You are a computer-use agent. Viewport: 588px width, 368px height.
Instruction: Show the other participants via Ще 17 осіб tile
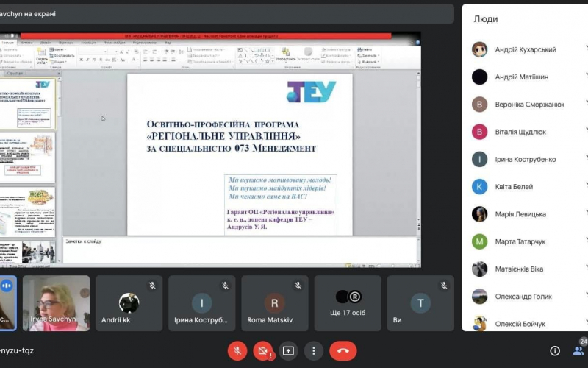click(x=348, y=303)
